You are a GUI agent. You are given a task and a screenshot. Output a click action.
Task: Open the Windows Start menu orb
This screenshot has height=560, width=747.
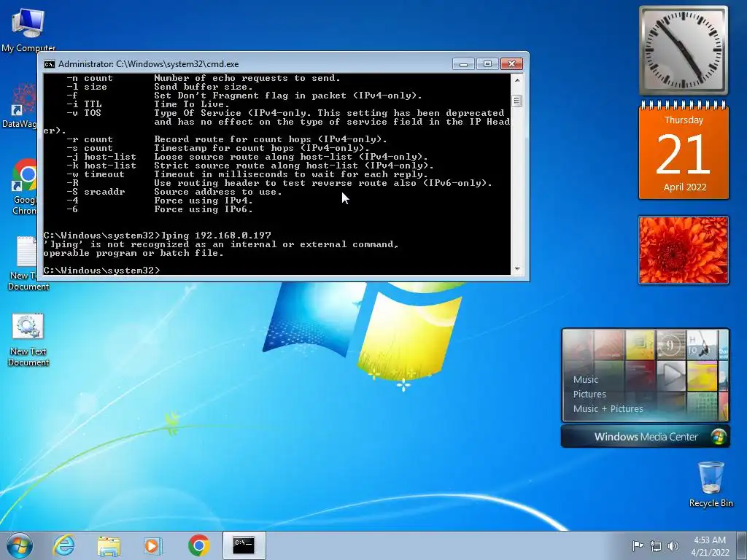(x=20, y=545)
